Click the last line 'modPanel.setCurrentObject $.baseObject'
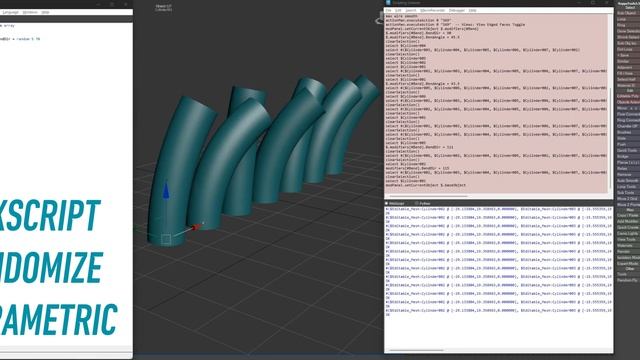The width and height of the screenshot is (640, 360). click(x=425, y=185)
